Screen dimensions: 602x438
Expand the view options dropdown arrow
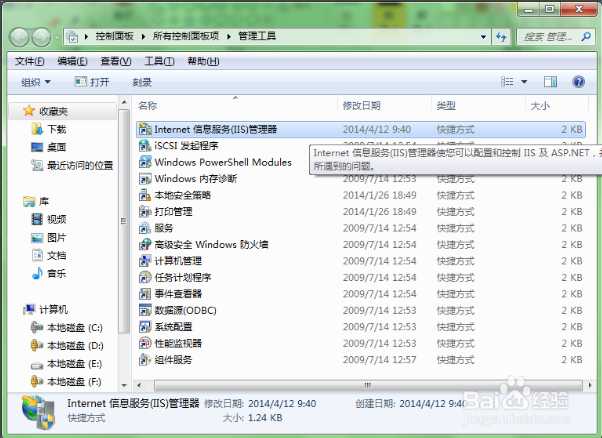[x=524, y=82]
